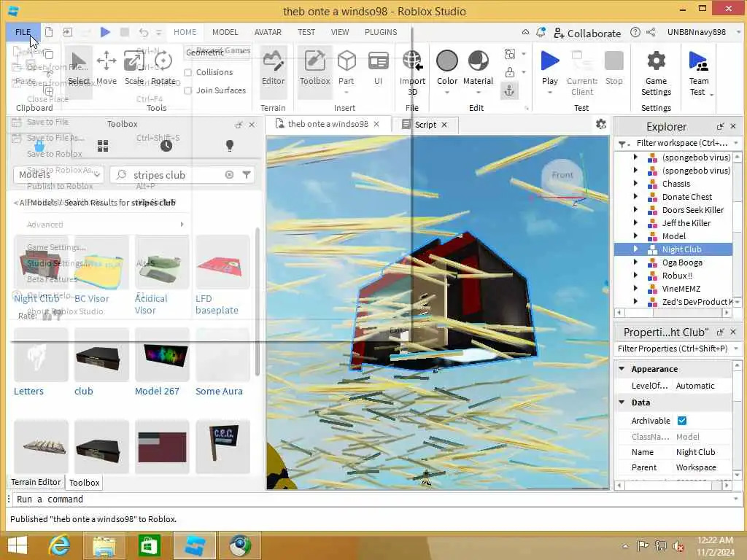The height and width of the screenshot is (560, 747).
Task: Switch to the VIEW ribbon tab
Action: pos(340,32)
